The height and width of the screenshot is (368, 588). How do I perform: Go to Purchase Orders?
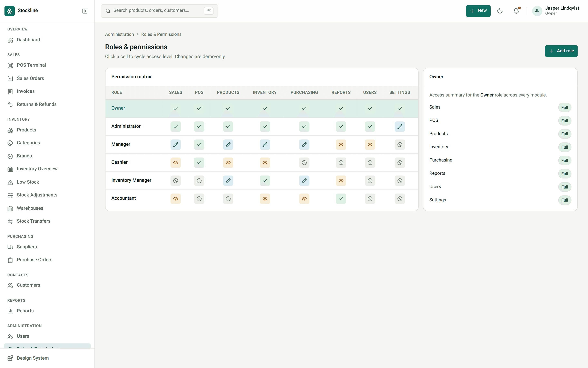tap(47, 260)
